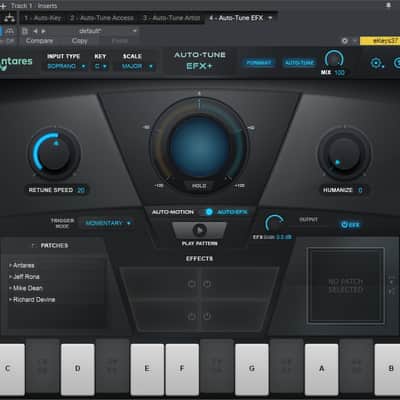
Task: Open the routing view icon beside the insert tabs
Action: pyautogui.click(x=9, y=18)
